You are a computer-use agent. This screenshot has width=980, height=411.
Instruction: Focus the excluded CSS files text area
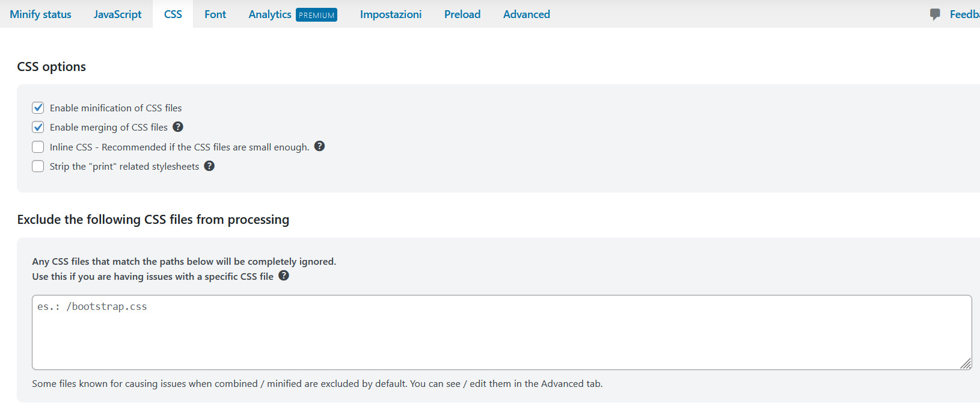502,332
